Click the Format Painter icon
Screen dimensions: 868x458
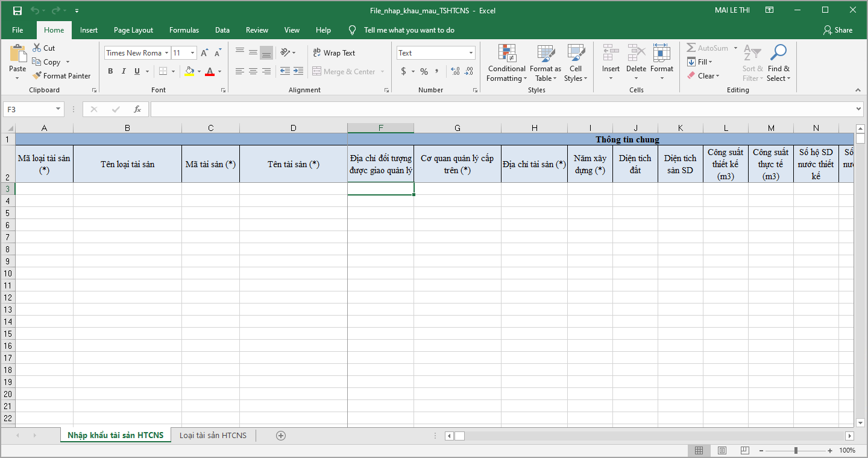(37, 76)
